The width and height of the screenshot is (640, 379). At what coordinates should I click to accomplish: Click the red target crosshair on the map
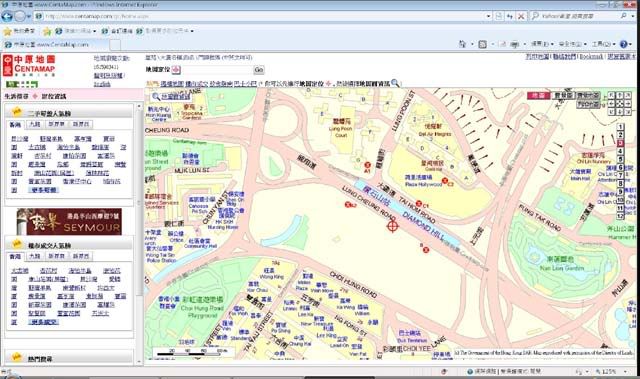392,225
